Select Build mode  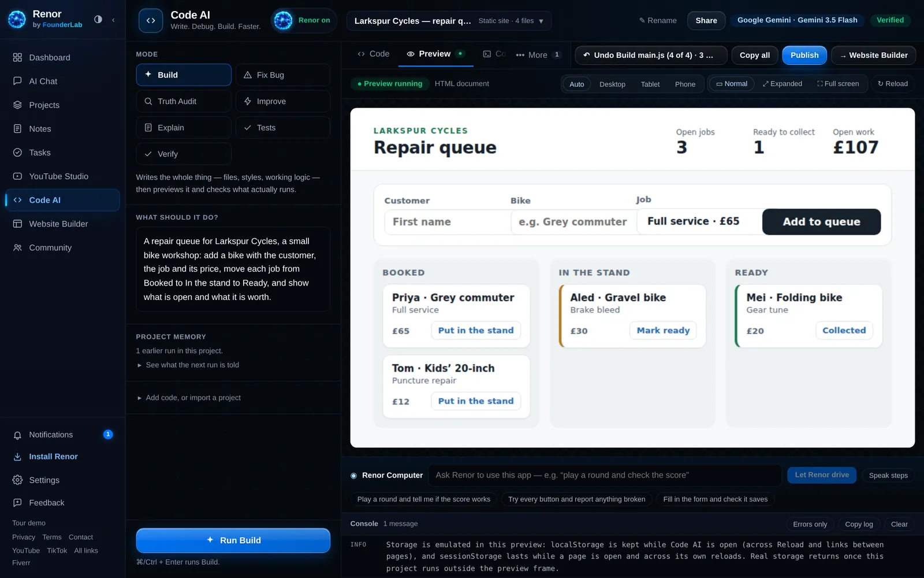pos(184,75)
